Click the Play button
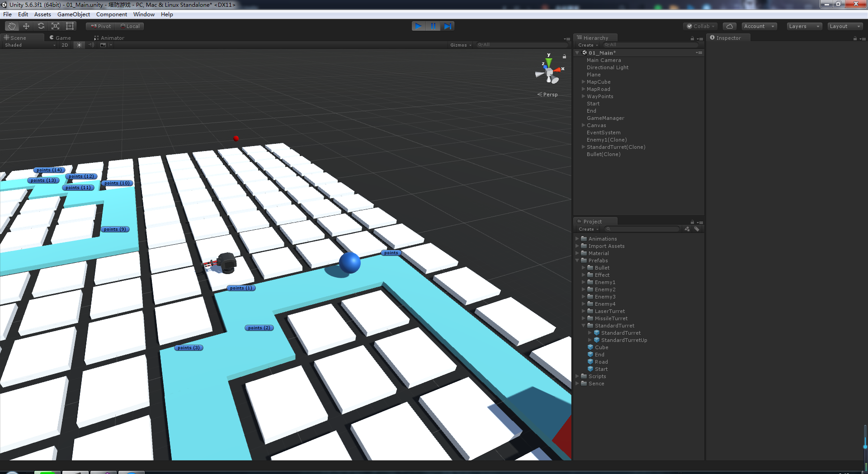Screen dimensions: 868x474 419,26
